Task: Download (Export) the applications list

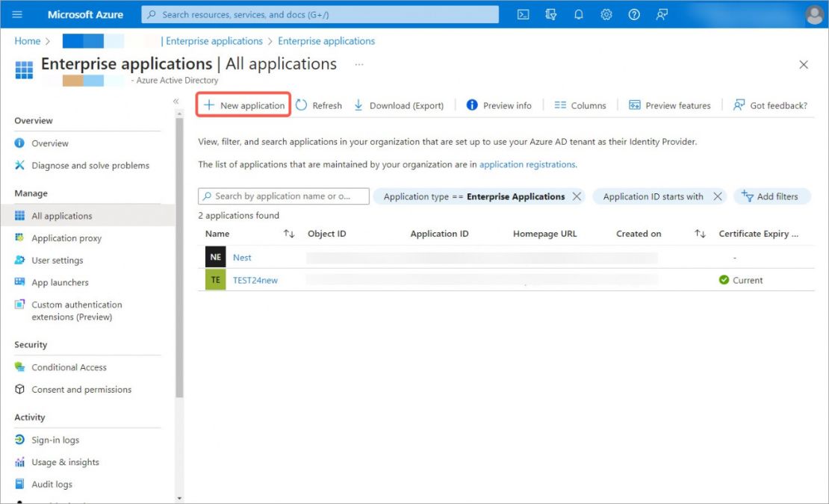Action: [399, 105]
